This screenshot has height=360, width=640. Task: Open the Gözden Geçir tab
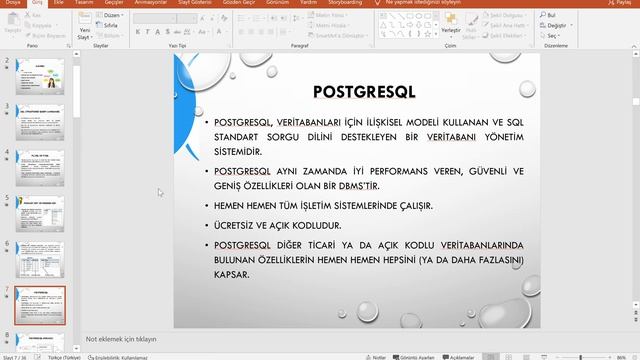[x=239, y=2]
